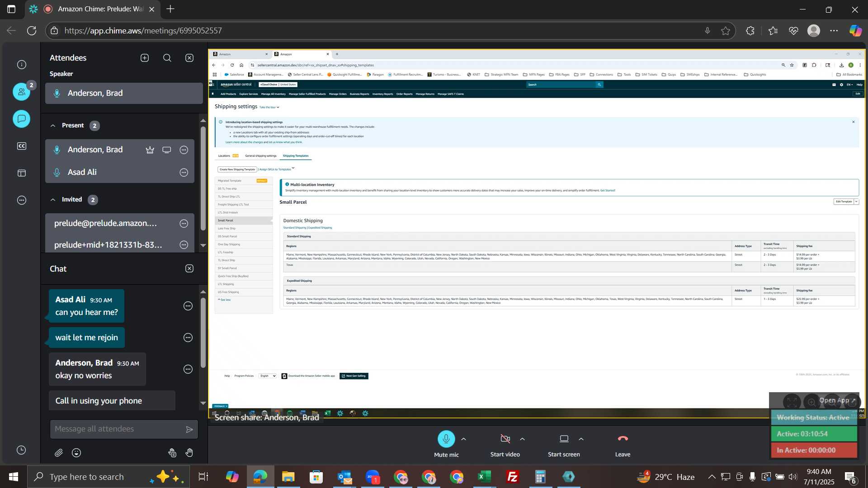Open more options for Anderson, Brad

point(184,150)
